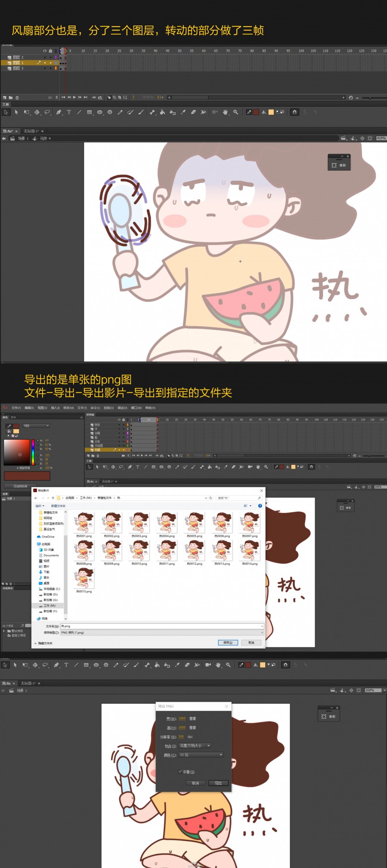Click the 文件名 input field containing 热.png
This screenshot has height=868, width=387.
point(162,626)
